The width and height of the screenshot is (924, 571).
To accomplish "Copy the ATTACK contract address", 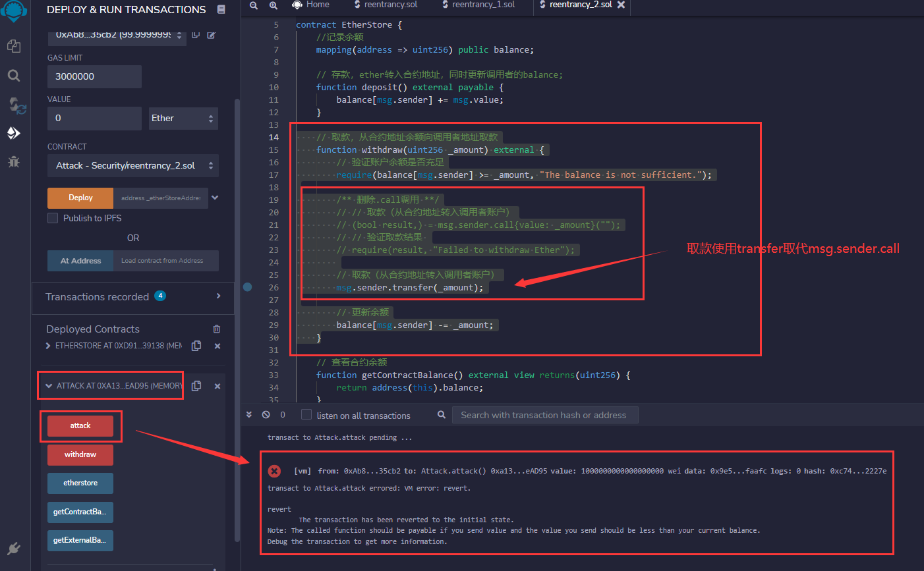I will 196,386.
